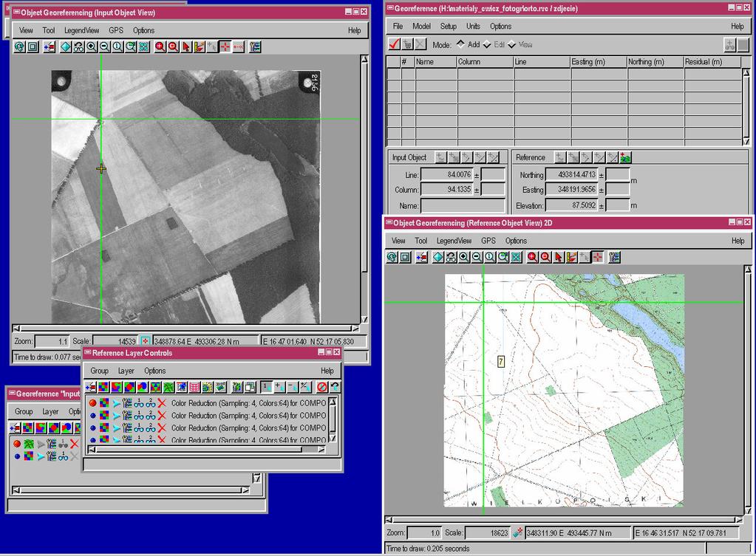This screenshot has width=756, height=556.
Task: Click the Column value field 94.1335
Action: pos(447,189)
